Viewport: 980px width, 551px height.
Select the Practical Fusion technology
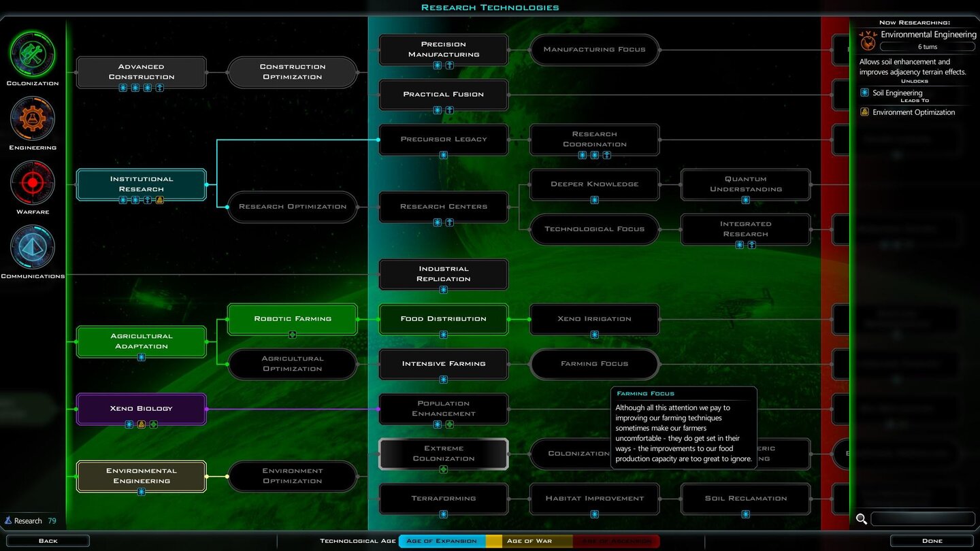click(444, 95)
